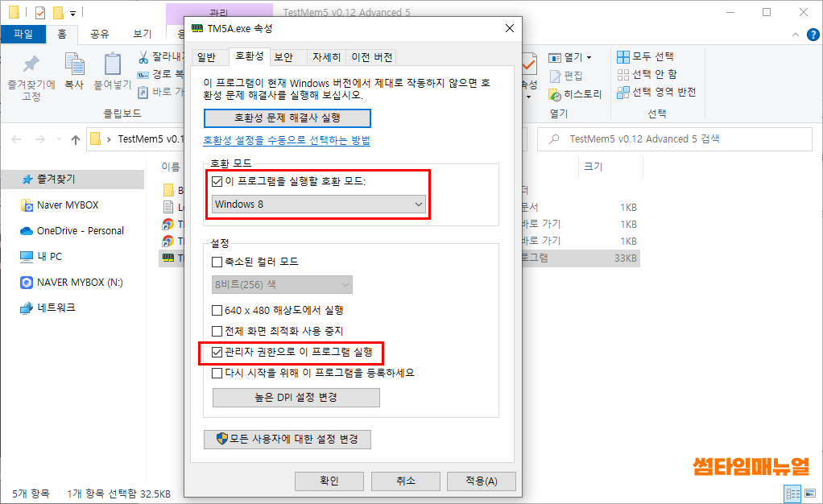Enable run in 640 x 480 resolution
This screenshot has height=504, width=823.
coord(217,310)
